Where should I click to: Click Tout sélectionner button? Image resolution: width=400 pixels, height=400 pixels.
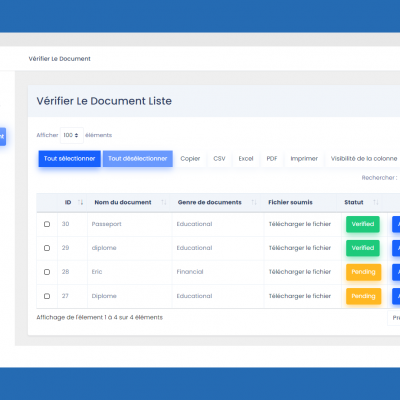[69, 159]
